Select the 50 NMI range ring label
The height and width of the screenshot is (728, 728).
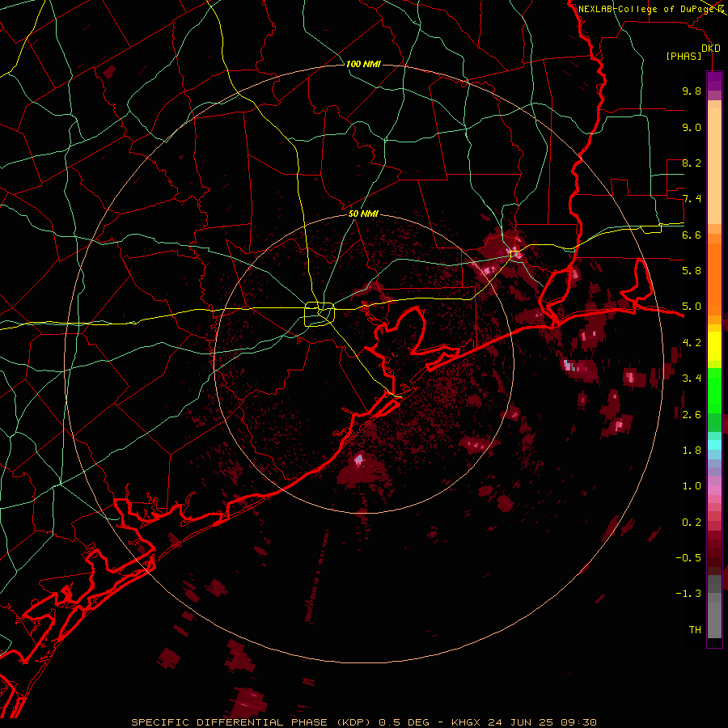(363, 214)
